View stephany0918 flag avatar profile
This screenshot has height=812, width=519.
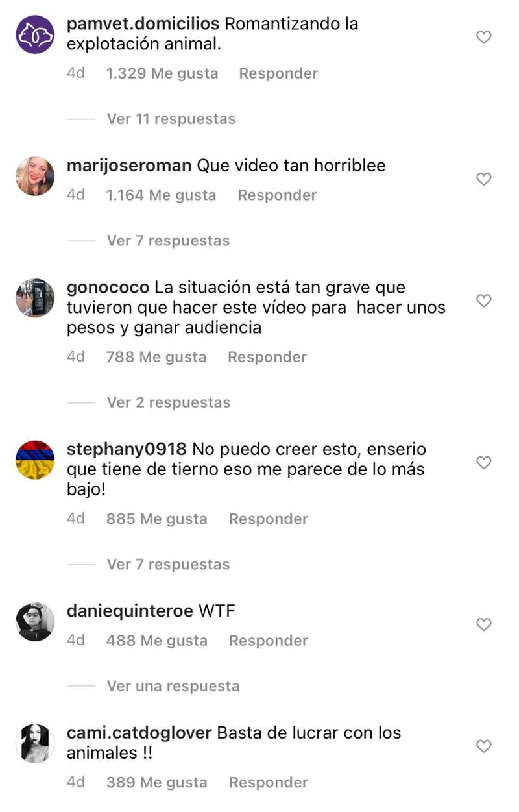(x=34, y=460)
